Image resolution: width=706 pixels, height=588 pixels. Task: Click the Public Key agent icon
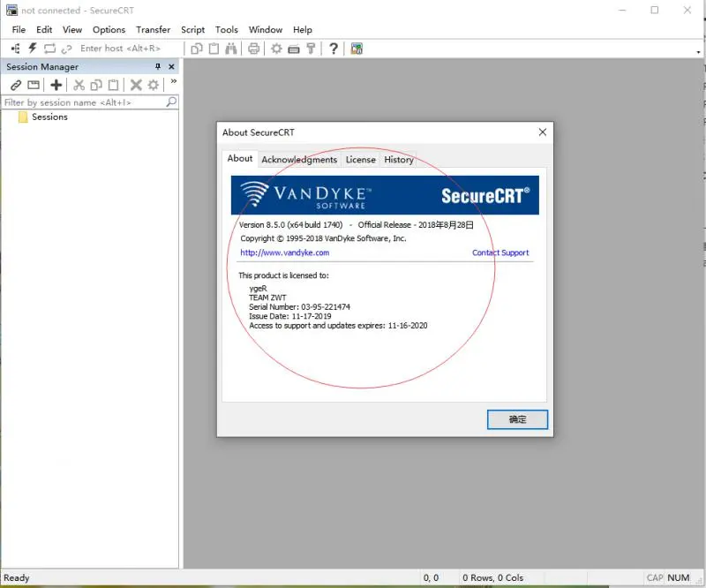point(311,49)
